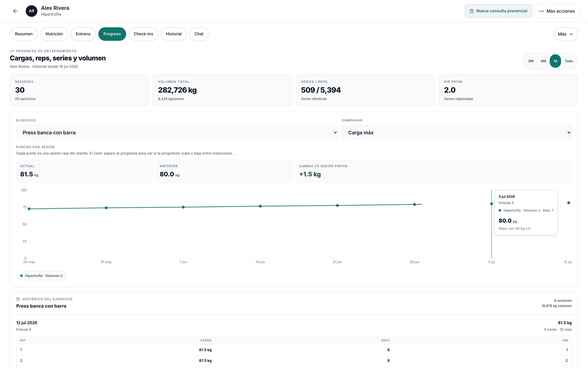Click the 31 may data point on chart

pyautogui.click(x=106, y=208)
